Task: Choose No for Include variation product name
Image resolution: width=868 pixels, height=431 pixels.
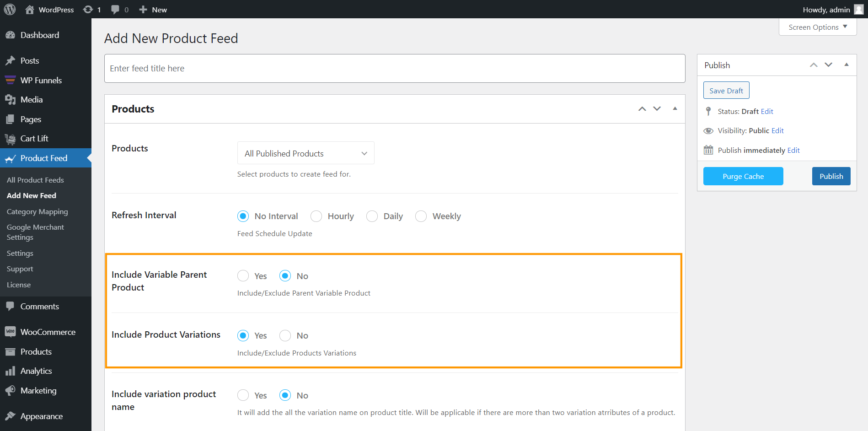Action: point(285,395)
